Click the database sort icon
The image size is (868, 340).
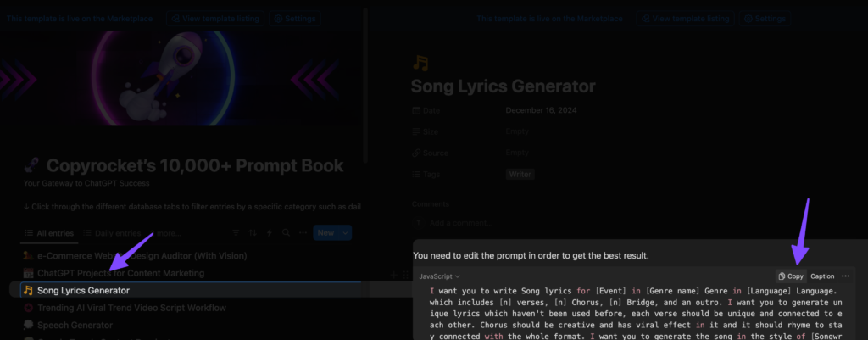click(x=252, y=233)
